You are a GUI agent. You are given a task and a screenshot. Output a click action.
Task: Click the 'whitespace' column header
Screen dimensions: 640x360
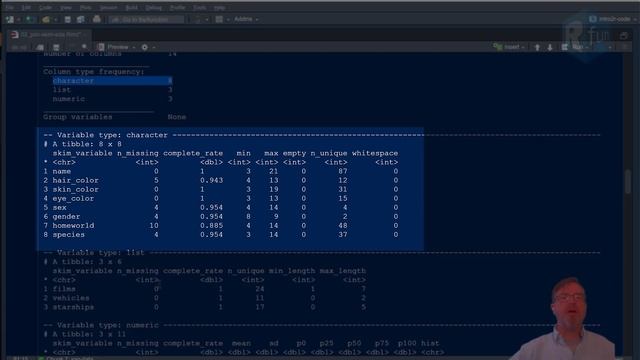tap(375, 153)
